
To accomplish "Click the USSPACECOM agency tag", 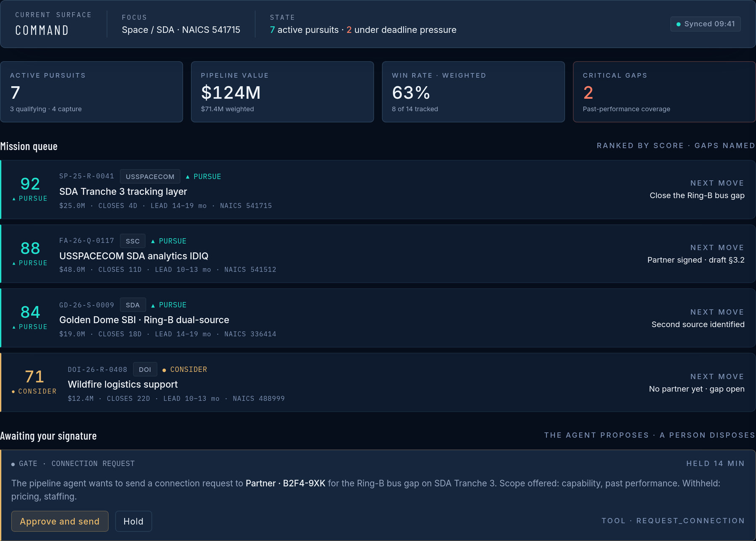I will tap(150, 176).
